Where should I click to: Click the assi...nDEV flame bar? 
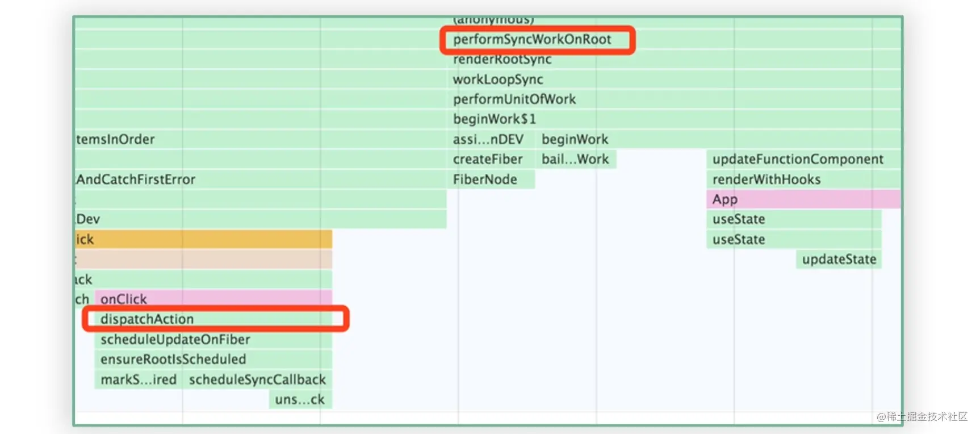(491, 139)
